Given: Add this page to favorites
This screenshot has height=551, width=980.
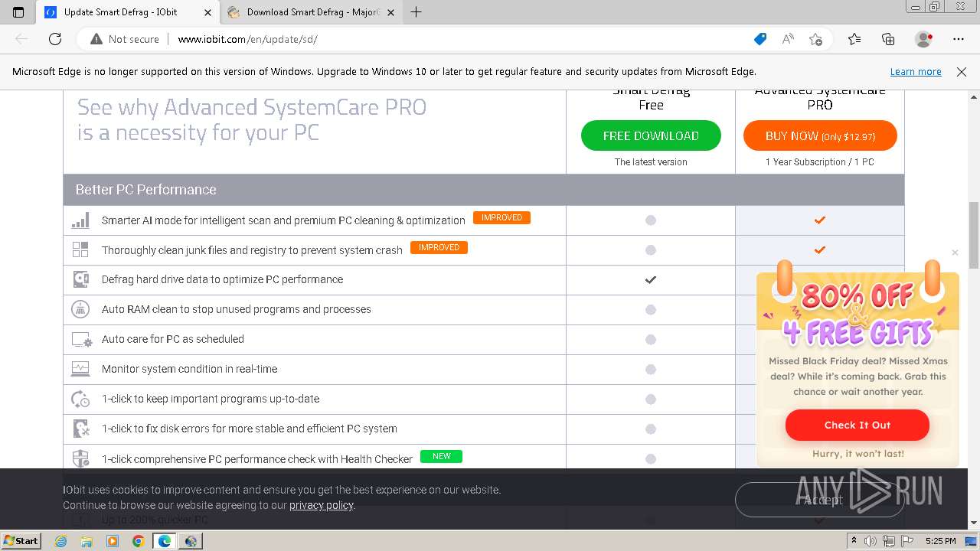Looking at the screenshot, I should click(815, 39).
